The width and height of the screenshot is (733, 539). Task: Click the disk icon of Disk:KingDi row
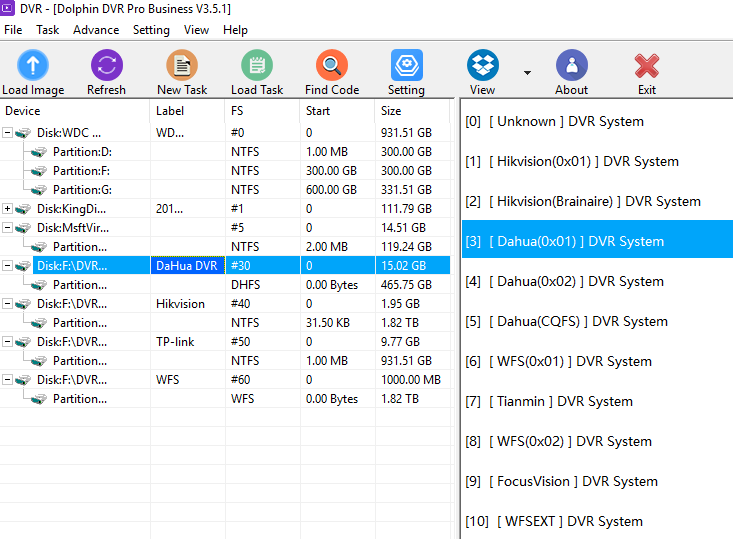23,209
